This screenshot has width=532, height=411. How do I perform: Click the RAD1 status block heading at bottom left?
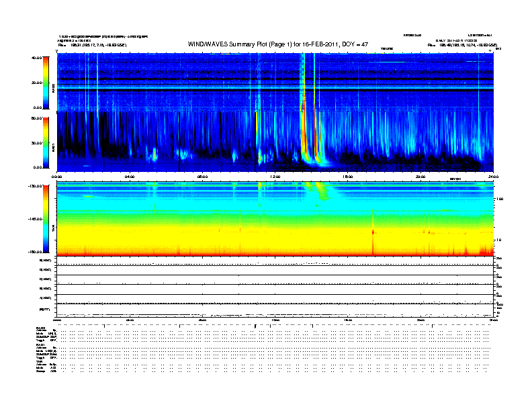coord(41,345)
